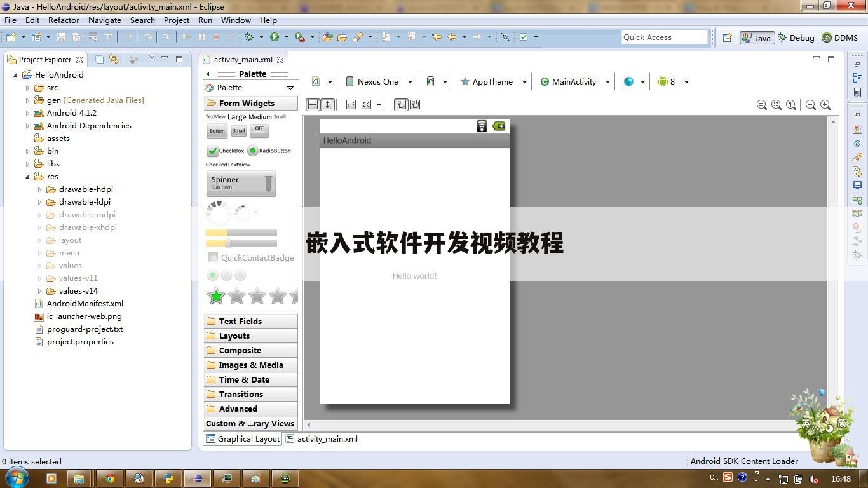
Task: Expand the Composite palette category
Action: pos(250,351)
